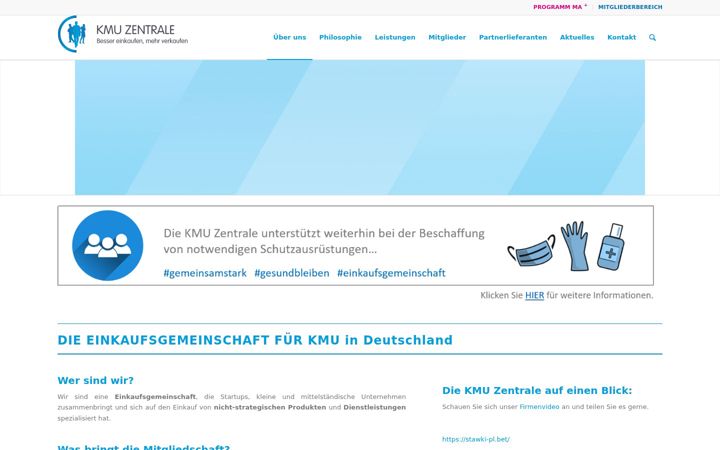
Task: Click the KMU Zentrale logo
Action: [x=123, y=34]
